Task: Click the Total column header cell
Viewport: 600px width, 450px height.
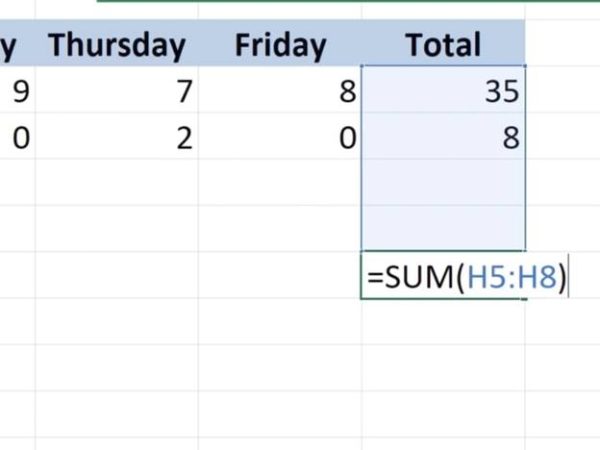Action: [x=443, y=43]
